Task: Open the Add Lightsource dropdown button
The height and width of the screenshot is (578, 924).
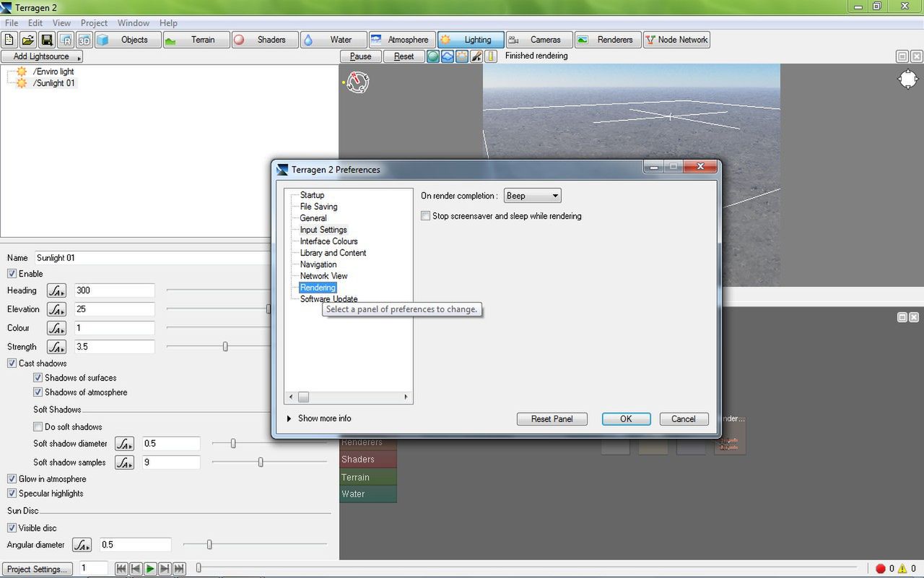Action: (x=42, y=56)
